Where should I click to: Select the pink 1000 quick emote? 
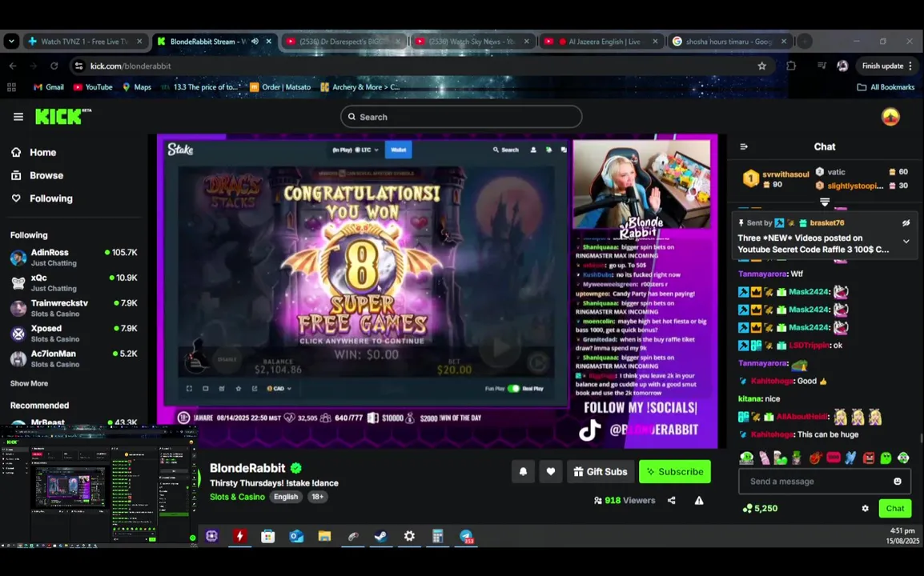[x=834, y=458]
